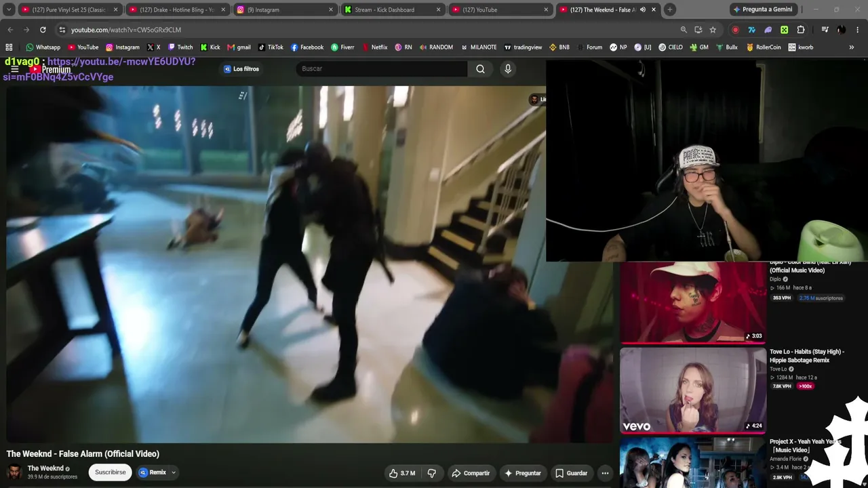View site information icon in address bar
The image size is (868, 488).
point(62,30)
